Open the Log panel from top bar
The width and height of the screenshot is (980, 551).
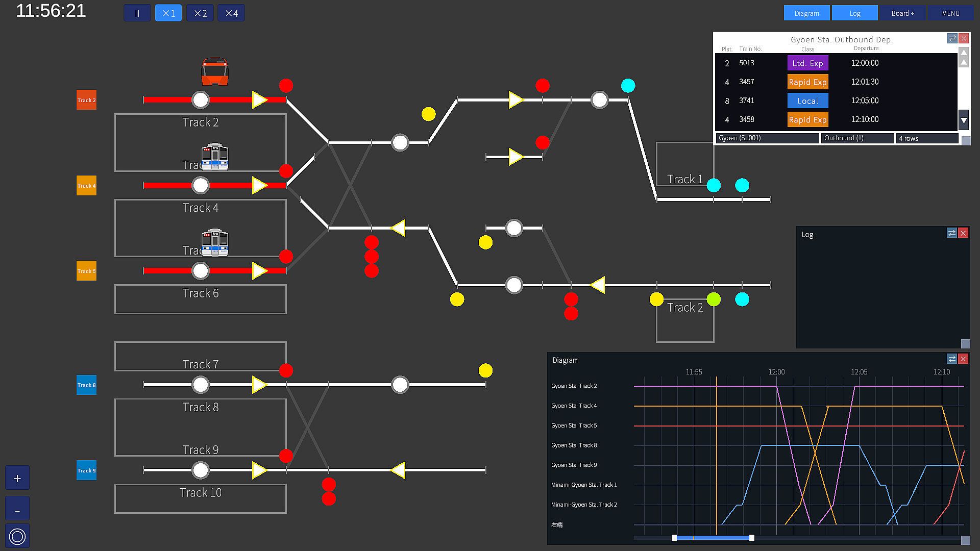click(x=855, y=13)
